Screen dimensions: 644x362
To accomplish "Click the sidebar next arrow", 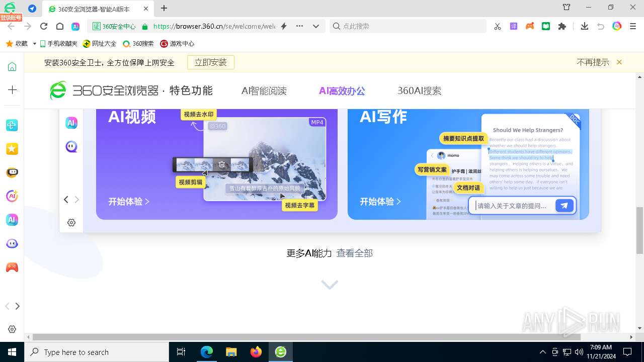I will pos(18,306).
